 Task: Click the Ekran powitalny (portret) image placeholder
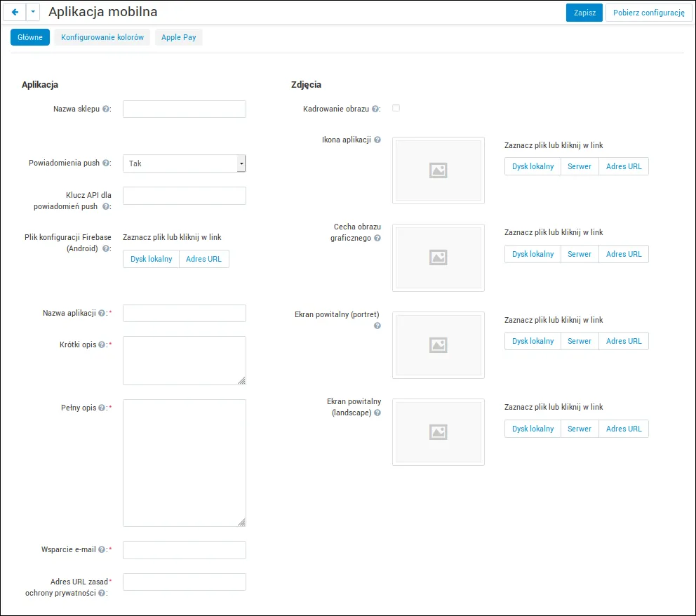[x=438, y=345]
